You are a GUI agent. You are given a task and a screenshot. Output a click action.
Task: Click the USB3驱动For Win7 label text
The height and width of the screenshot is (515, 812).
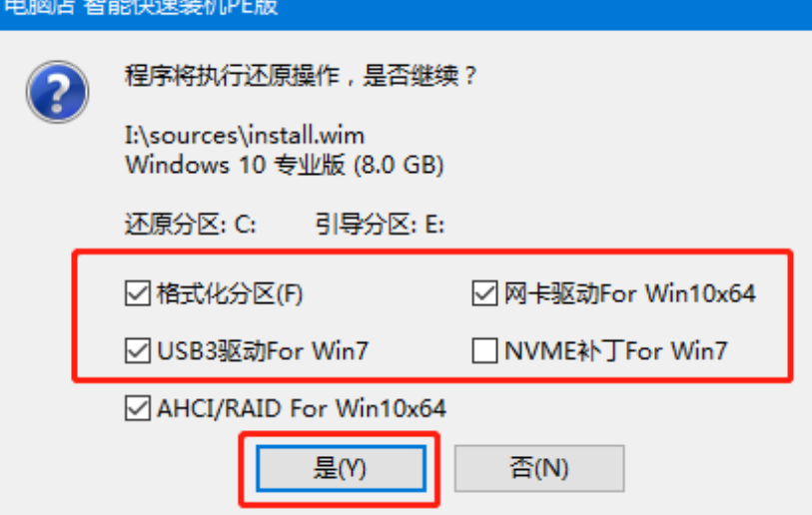263,351
